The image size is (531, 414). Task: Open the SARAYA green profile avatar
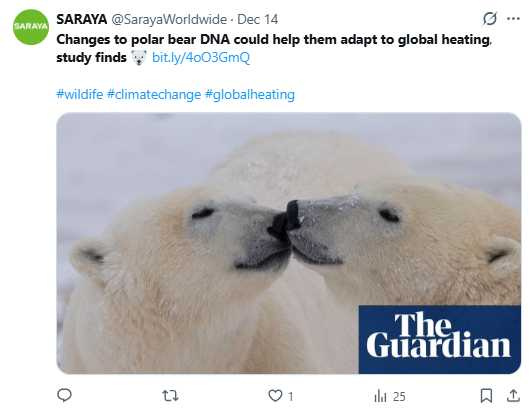[31, 27]
